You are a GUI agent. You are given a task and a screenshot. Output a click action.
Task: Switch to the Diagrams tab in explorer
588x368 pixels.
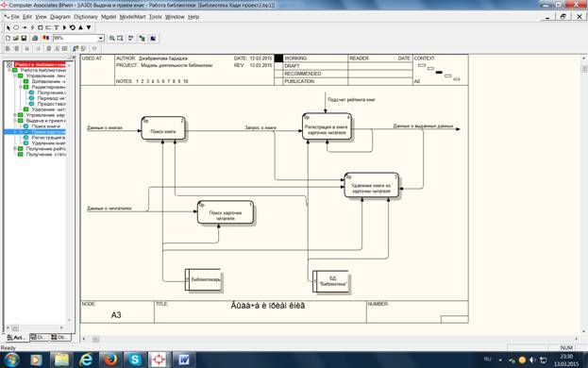click(39, 337)
